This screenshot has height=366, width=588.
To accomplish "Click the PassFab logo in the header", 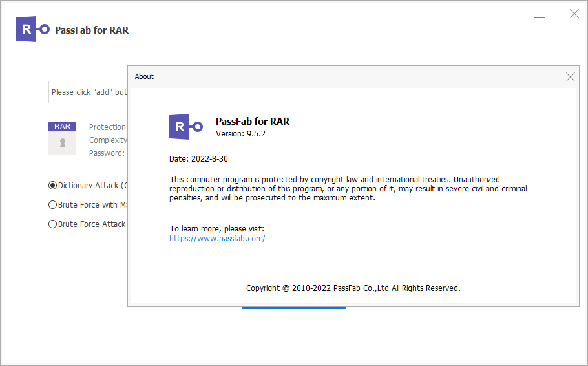I will 33,29.
